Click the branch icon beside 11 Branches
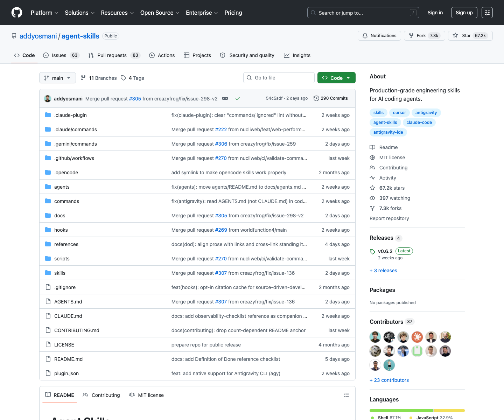Image resolution: width=504 pixels, height=420 pixels. tap(83, 78)
